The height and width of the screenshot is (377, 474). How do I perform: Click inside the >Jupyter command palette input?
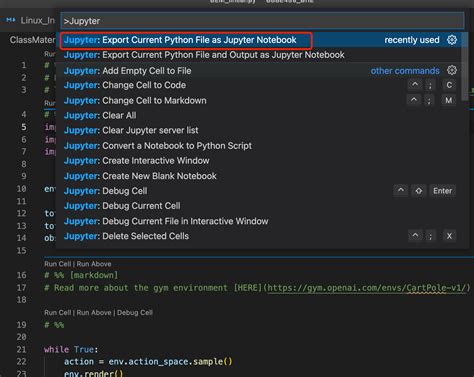[x=262, y=21]
